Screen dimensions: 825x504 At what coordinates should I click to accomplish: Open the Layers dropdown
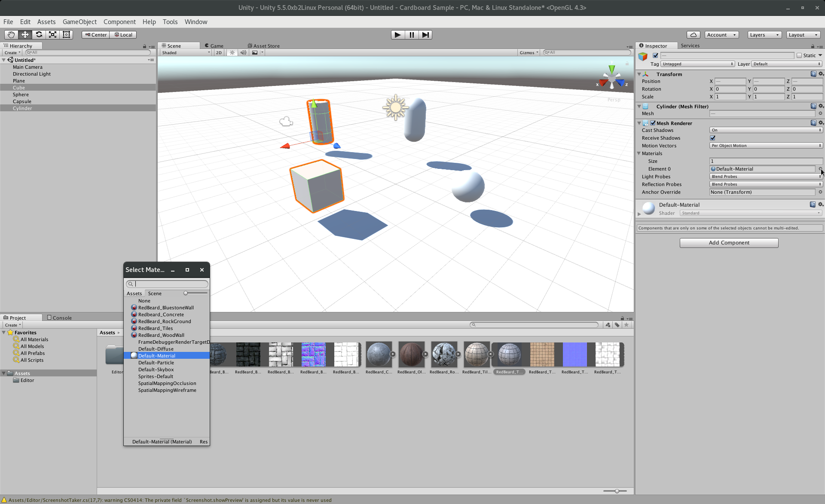click(764, 35)
